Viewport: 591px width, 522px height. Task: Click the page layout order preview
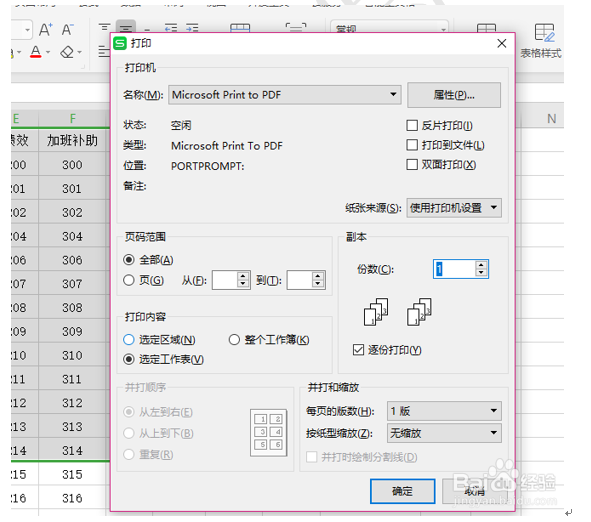coord(268,432)
